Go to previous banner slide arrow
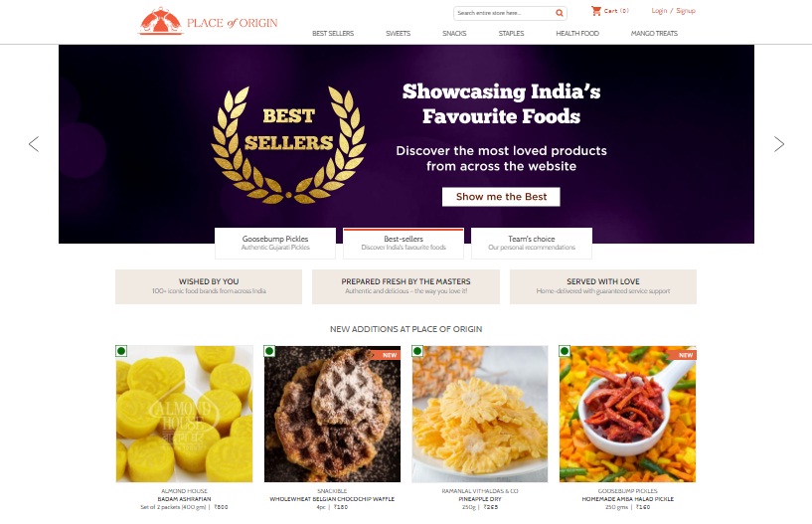The width and height of the screenshot is (812, 524). pos(34,144)
